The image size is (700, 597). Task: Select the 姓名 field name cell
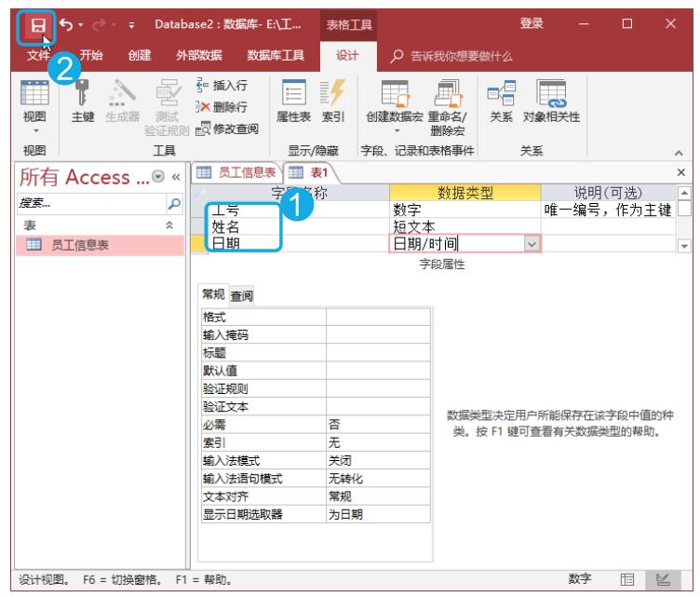298,227
